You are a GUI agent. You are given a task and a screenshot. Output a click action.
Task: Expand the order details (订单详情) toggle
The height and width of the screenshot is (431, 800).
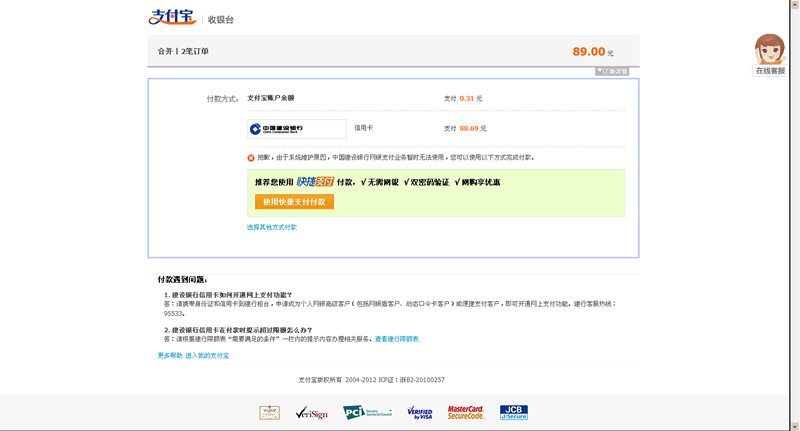click(612, 72)
